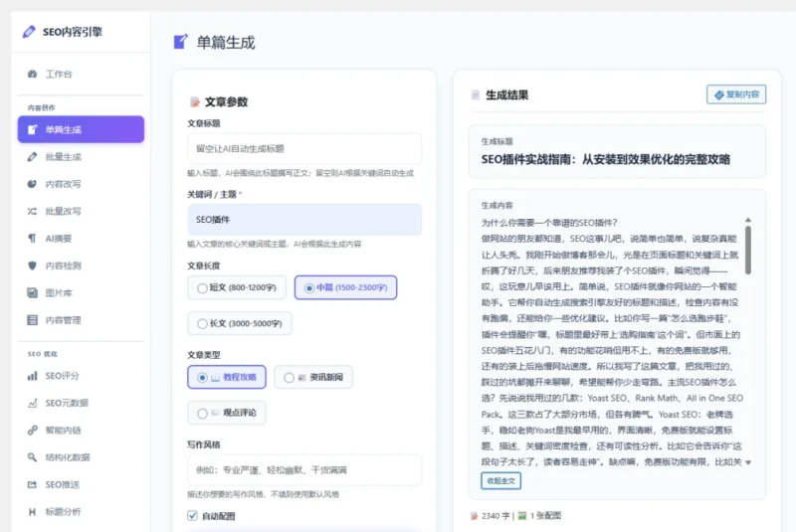Click the SEO元数据 line chart icon
This screenshot has height=532, width=796.
[33, 403]
